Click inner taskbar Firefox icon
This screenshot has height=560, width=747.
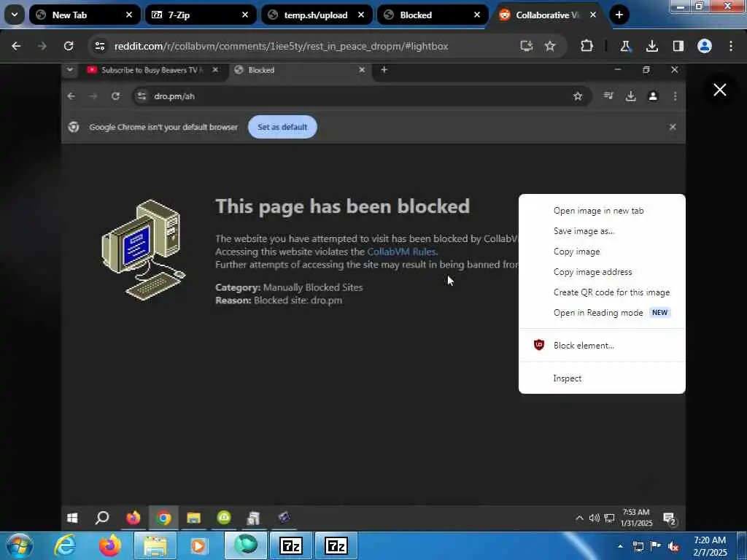(133, 518)
